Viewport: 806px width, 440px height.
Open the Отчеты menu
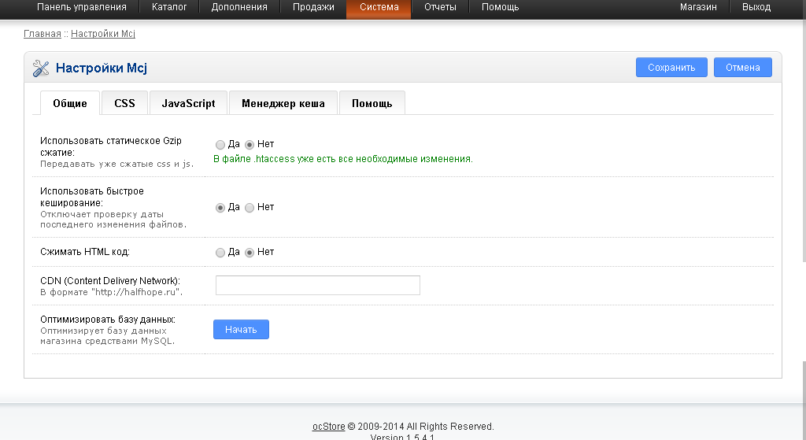pyautogui.click(x=440, y=7)
